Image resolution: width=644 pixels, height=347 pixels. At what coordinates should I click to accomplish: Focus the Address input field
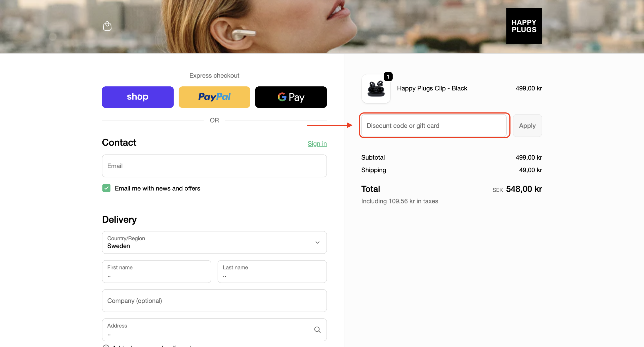tap(206, 330)
